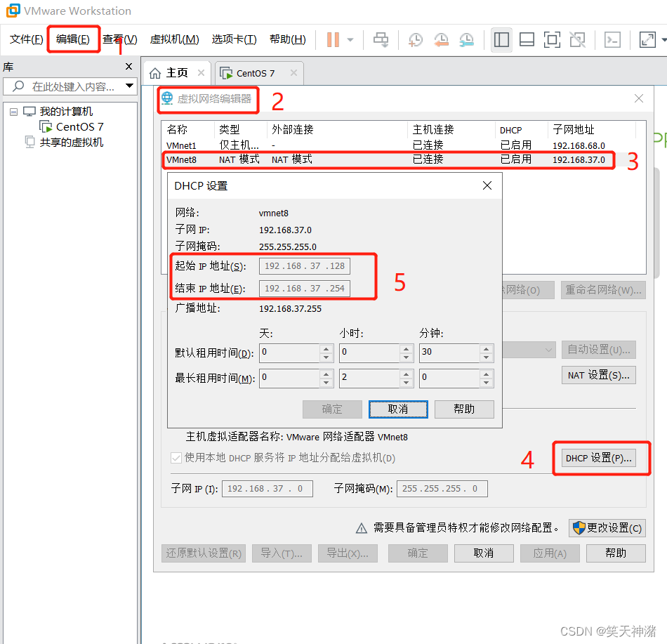Screen dimensions: 667x644
Task: Click the 更改设置(C) shield button
Action: (607, 528)
